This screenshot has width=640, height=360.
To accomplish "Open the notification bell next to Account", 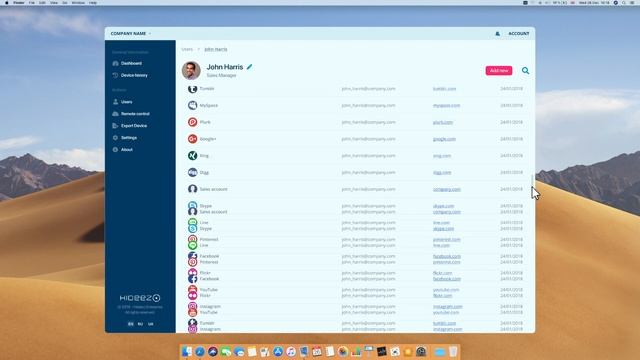I will (497, 33).
